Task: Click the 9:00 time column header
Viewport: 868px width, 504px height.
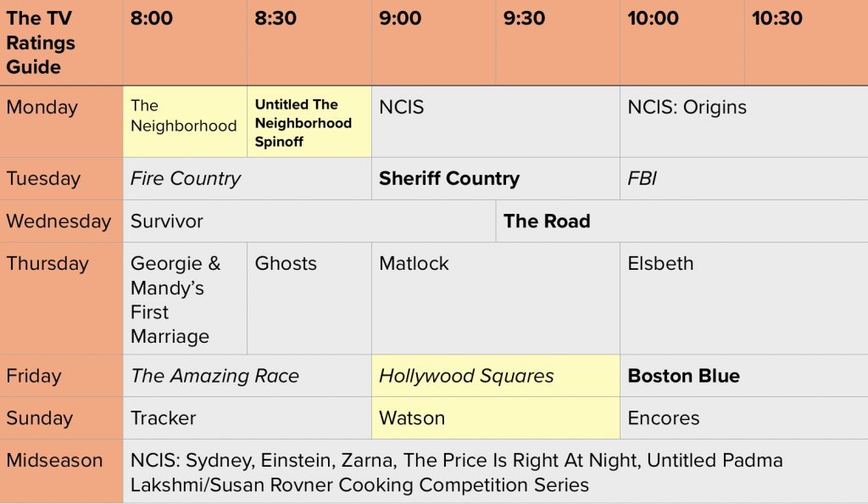Action: click(x=400, y=19)
